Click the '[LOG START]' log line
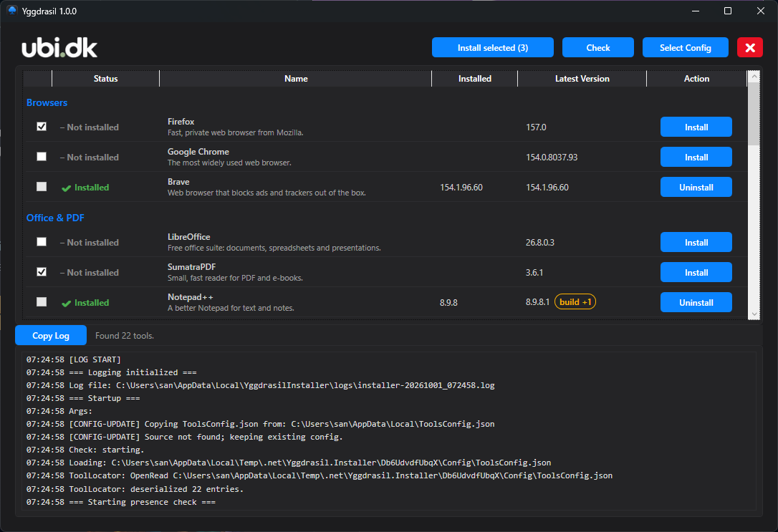Viewport: 778px width, 532px height. pos(74,359)
